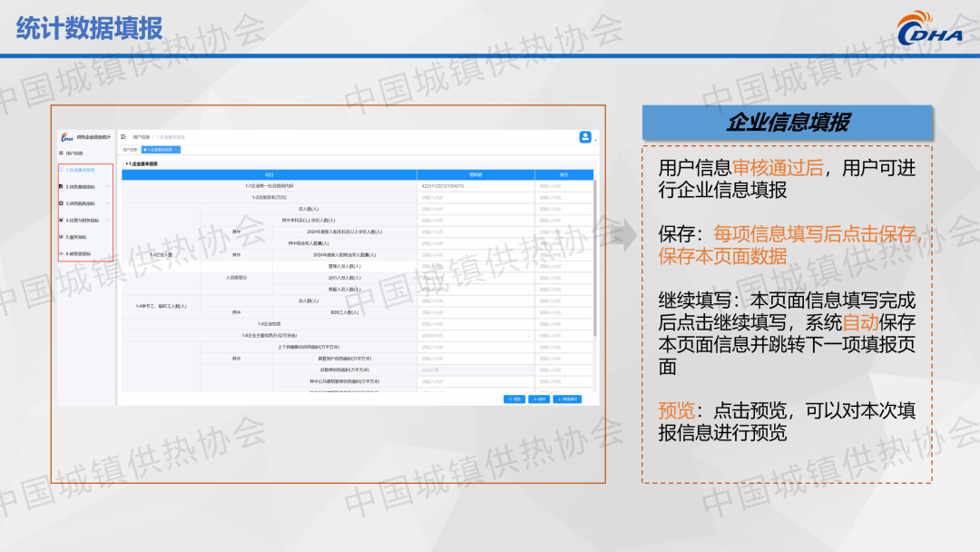
Task: Click the sidebar collapse hamburger icon
Action: 123,137
